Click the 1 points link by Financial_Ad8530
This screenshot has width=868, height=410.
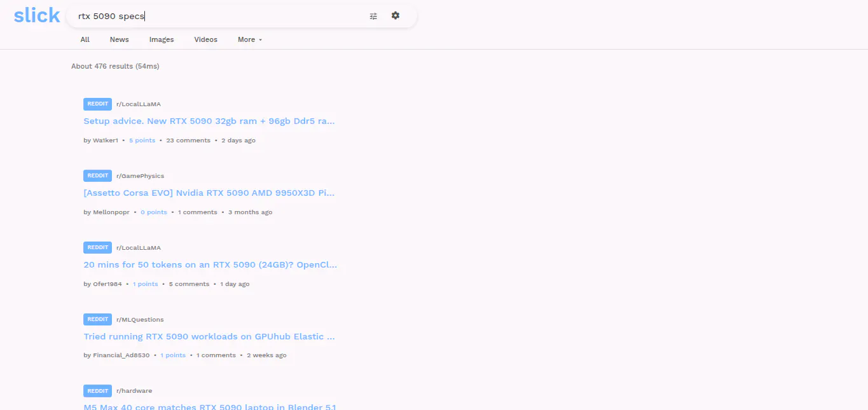point(173,355)
